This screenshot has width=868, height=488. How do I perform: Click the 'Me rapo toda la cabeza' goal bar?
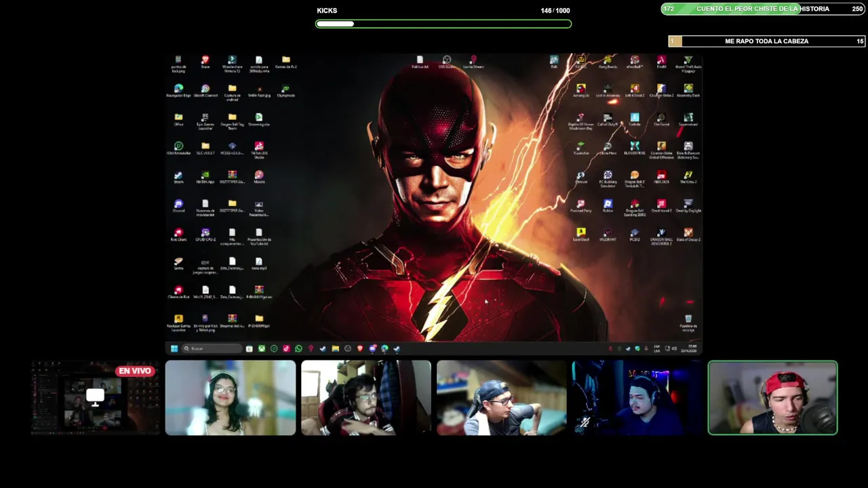point(766,41)
